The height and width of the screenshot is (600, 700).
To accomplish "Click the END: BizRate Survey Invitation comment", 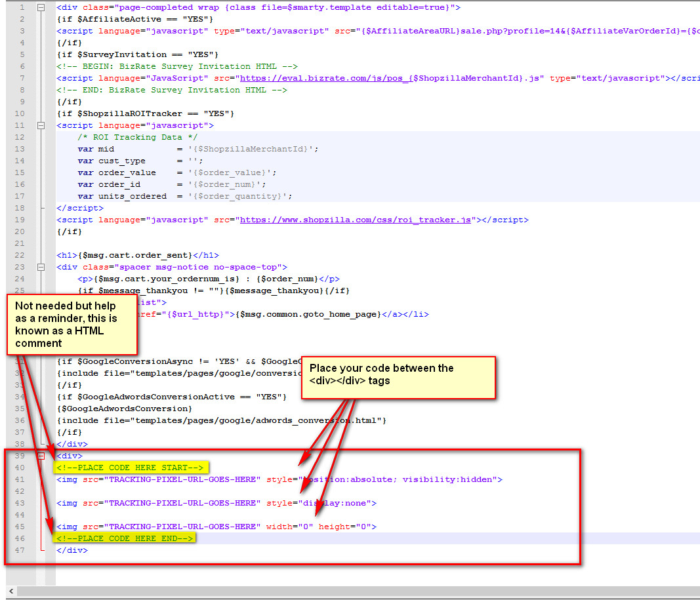I will coord(172,90).
